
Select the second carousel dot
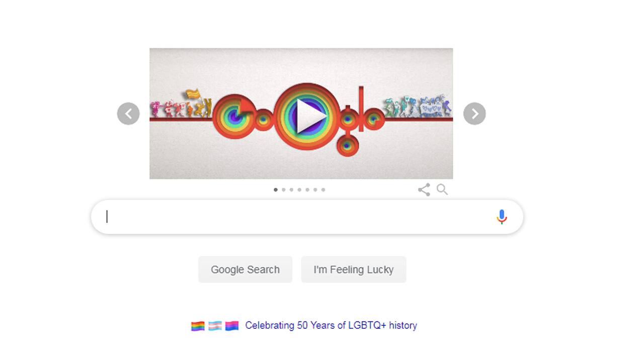click(283, 190)
